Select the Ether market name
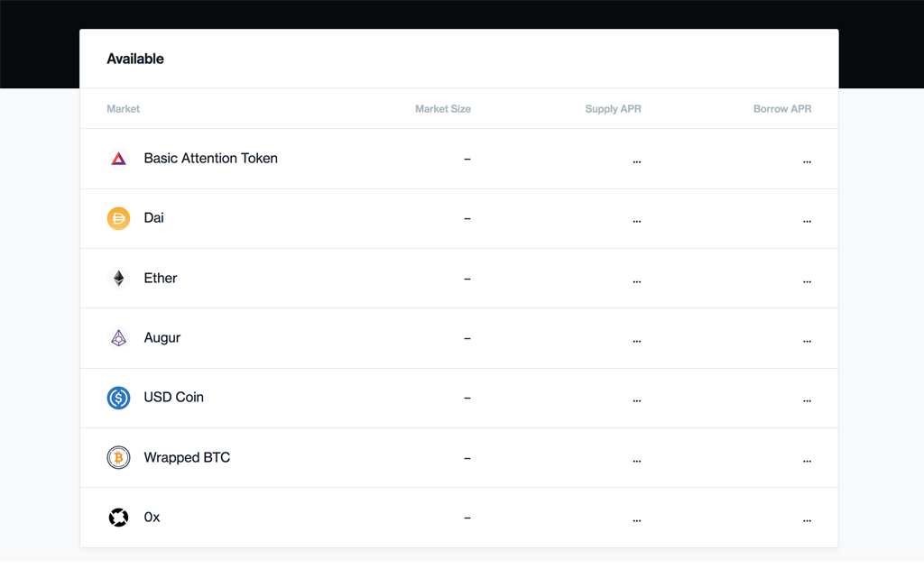The width and height of the screenshot is (924, 578). pyautogui.click(x=161, y=278)
